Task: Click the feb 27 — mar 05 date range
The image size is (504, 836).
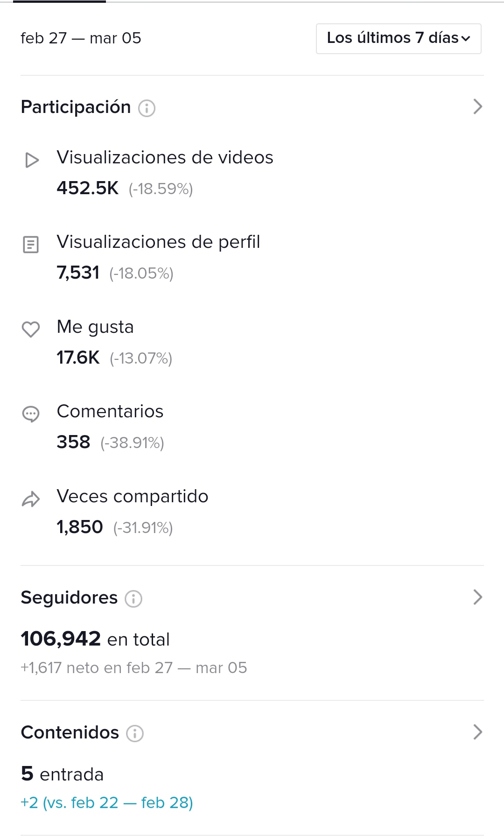Action: click(x=81, y=38)
